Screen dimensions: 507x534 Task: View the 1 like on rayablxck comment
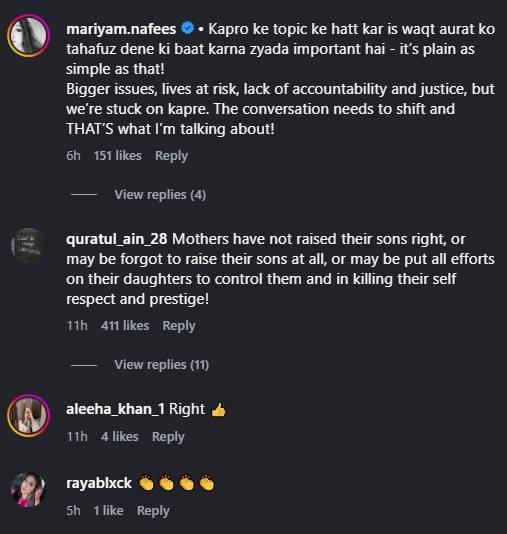108,511
